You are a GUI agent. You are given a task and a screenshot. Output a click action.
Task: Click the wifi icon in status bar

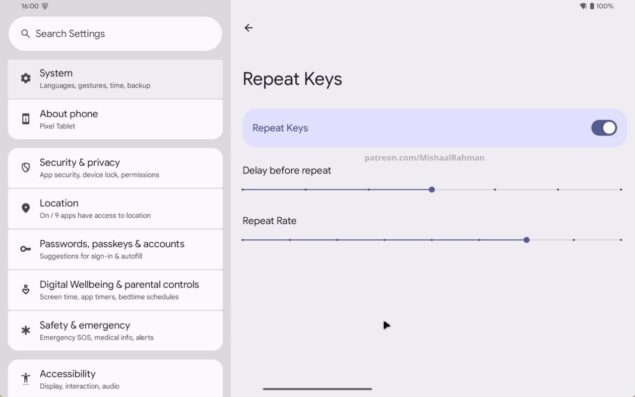coord(583,6)
